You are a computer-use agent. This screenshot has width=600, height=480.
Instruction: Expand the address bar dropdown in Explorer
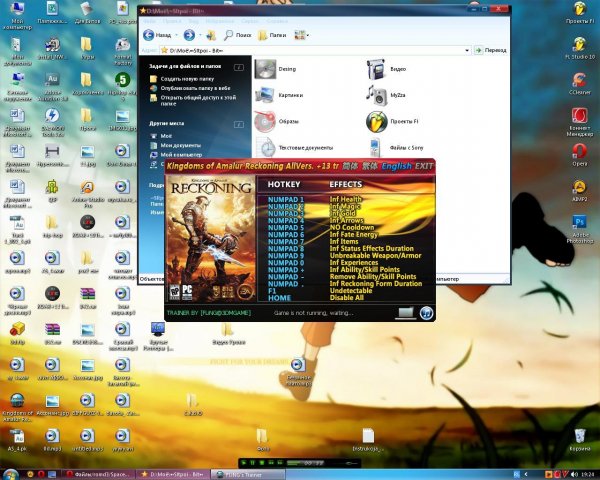point(467,50)
